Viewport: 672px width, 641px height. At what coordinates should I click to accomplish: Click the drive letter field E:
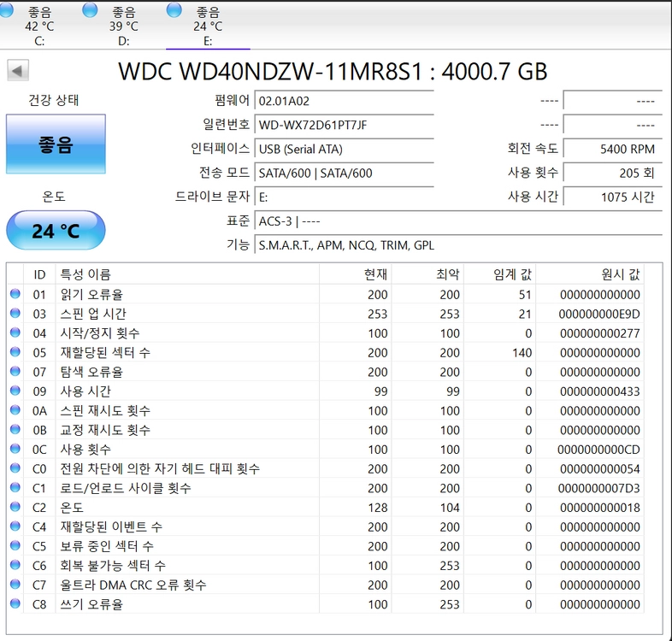pos(345,197)
